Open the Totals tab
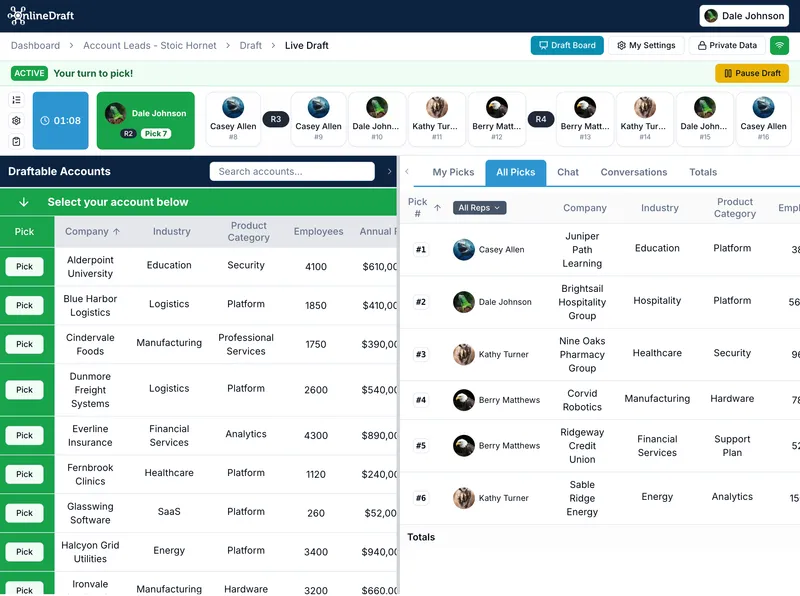Viewport: 800px width, 596px height. [703, 172]
